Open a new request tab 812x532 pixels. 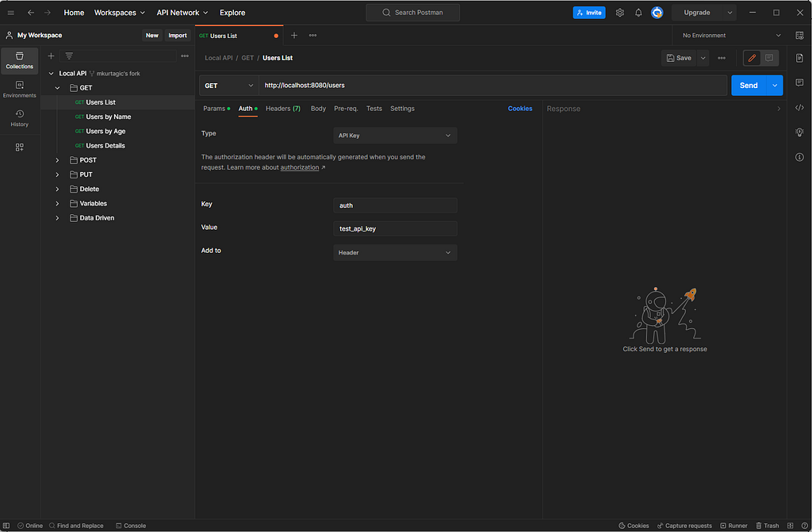click(x=294, y=35)
